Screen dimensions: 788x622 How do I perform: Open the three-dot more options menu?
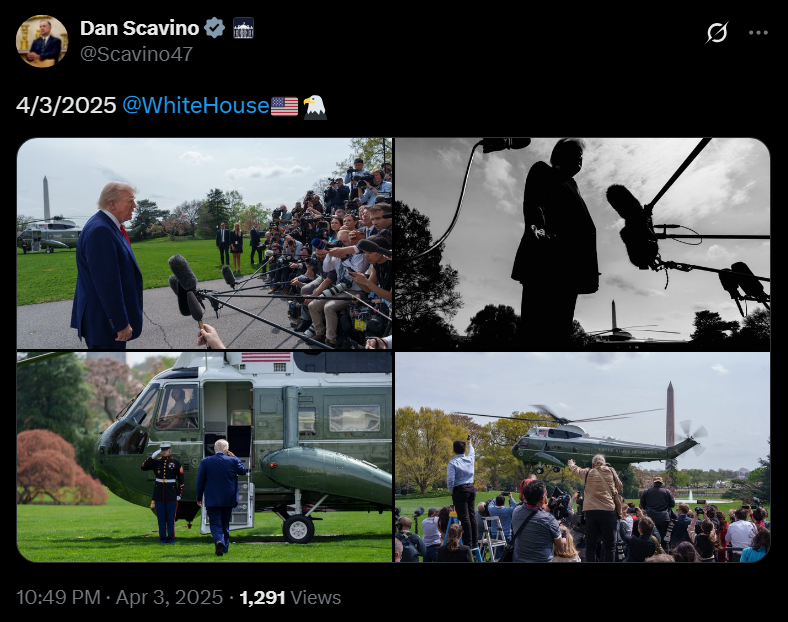point(758,33)
